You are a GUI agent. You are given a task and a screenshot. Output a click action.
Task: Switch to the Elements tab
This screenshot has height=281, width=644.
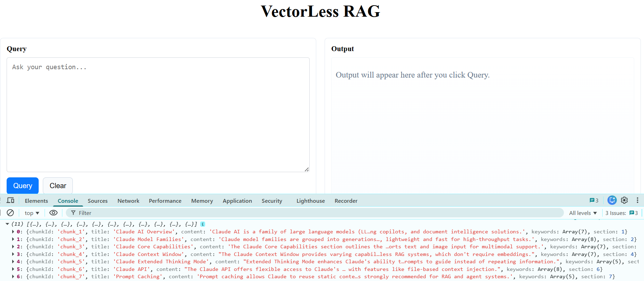36,201
